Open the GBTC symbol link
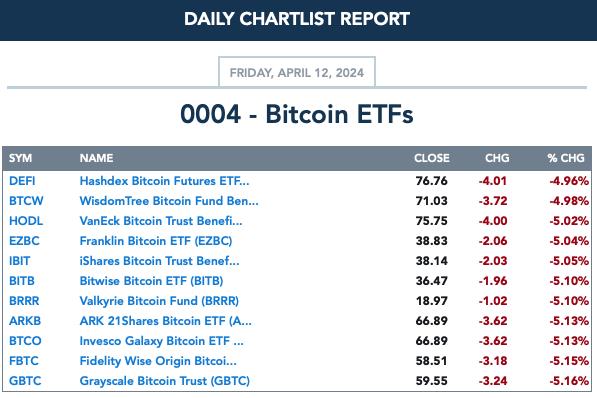Viewport: 597px width, 398px height. 25,381
